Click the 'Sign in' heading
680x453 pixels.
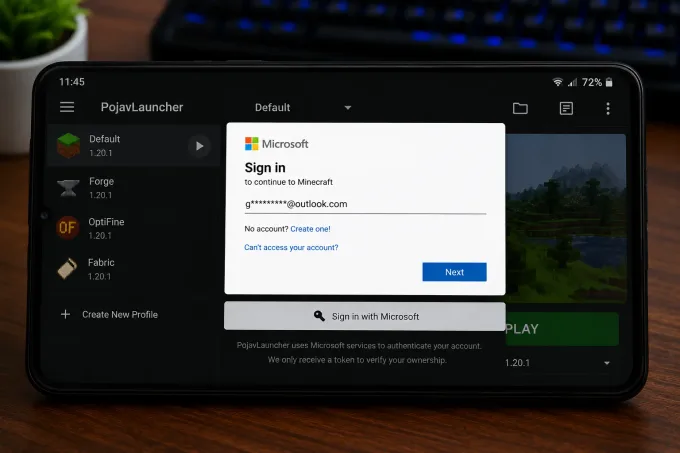coord(265,167)
